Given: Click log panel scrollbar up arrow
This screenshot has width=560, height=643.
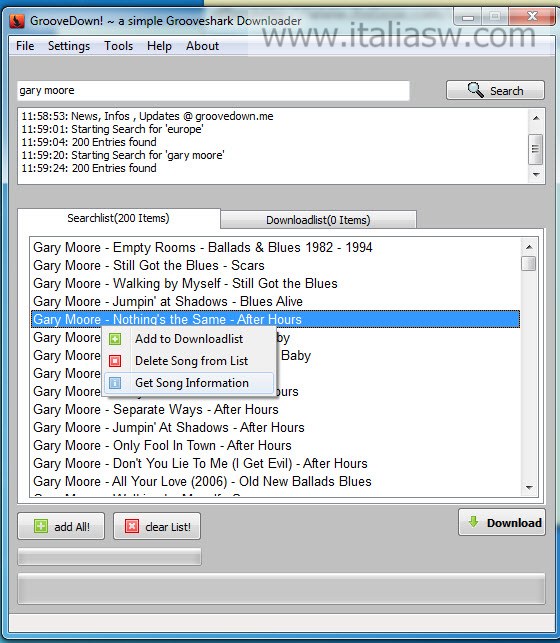Looking at the screenshot, I should (536, 118).
